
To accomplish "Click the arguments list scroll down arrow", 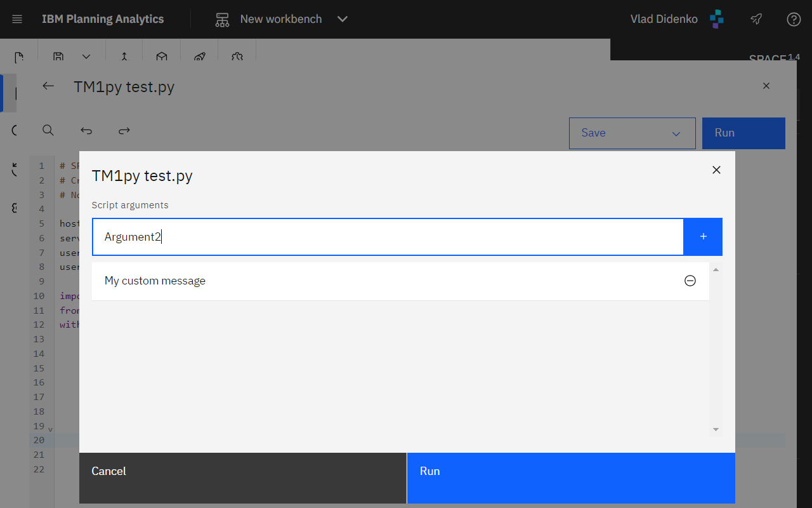I will (716, 430).
